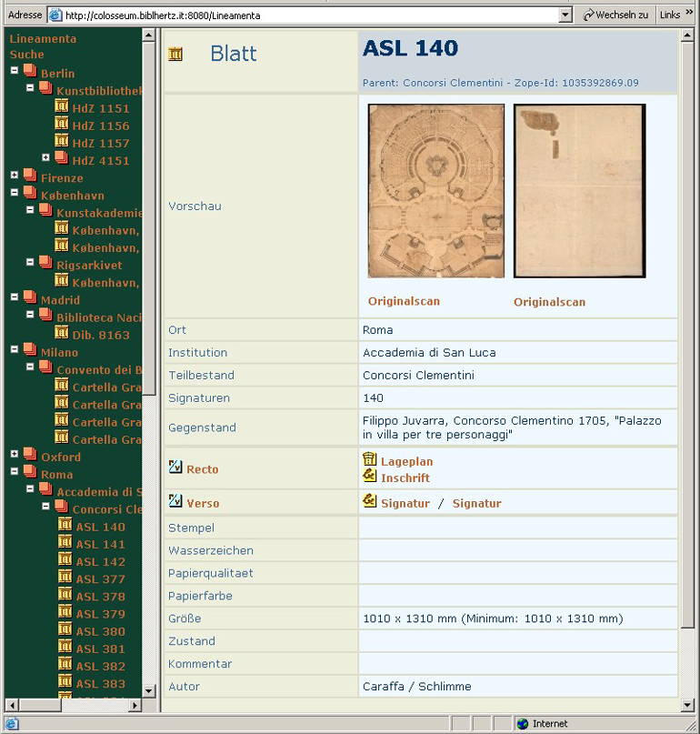The image size is (700, 734).
Task: Click the icon beside Recto
Action: pyautogui.click(x=175, y=468)
